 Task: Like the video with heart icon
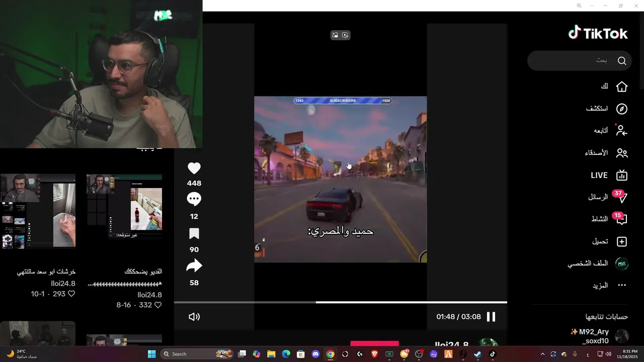coord(194,168)
